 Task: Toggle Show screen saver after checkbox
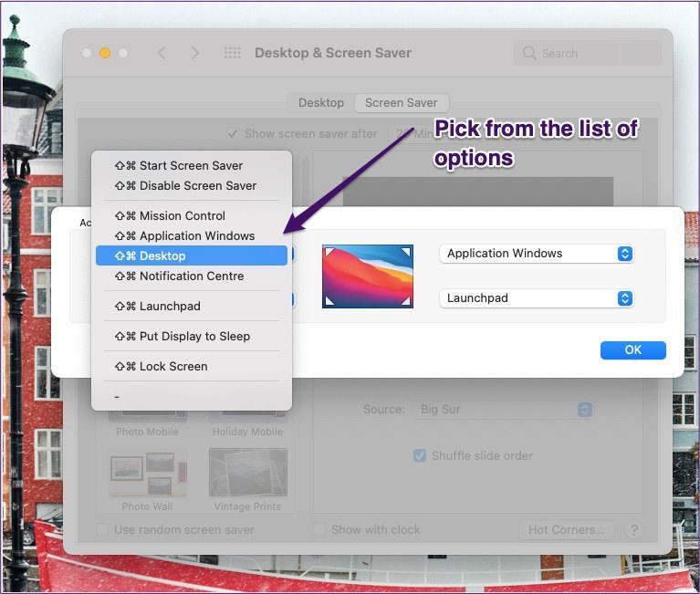(233, 133)
